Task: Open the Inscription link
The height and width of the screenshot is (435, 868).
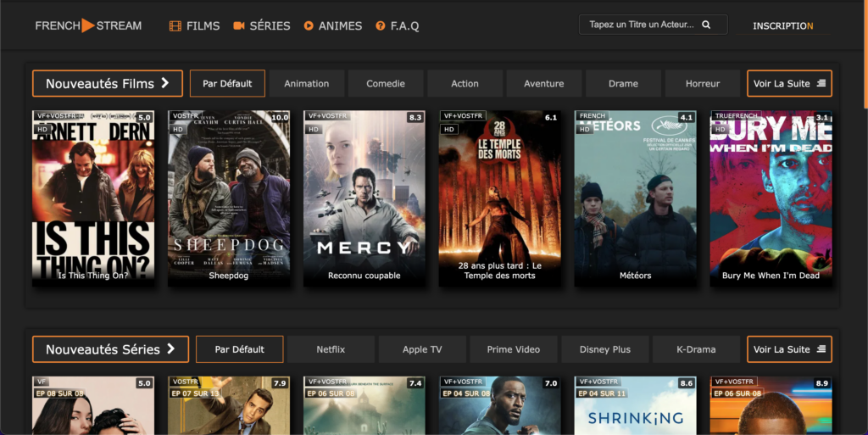Action: [782, 25]
